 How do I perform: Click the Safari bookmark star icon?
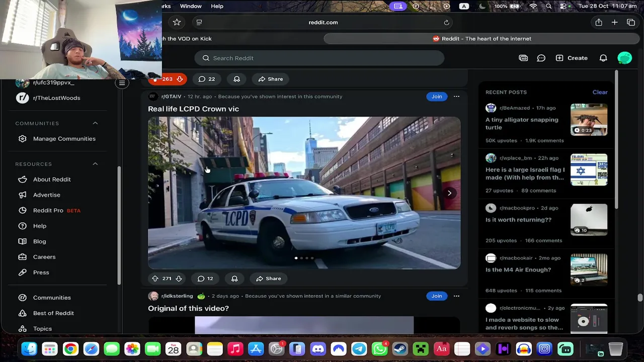pyautogui.click(x=177, y=22)
